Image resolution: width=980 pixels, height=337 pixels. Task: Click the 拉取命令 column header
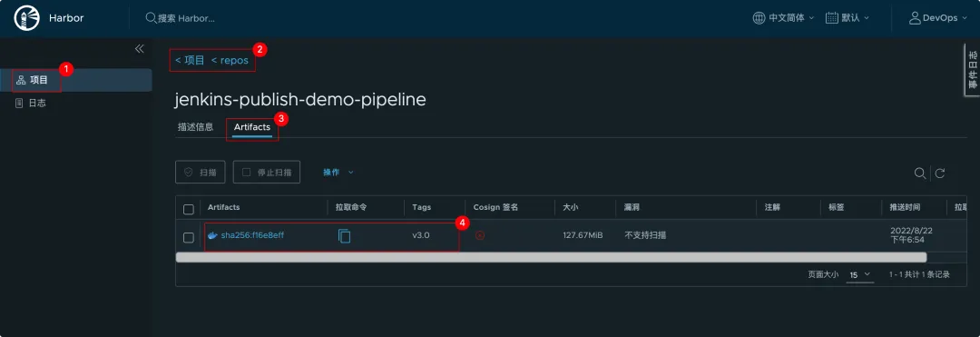click(x=352, y=207)
